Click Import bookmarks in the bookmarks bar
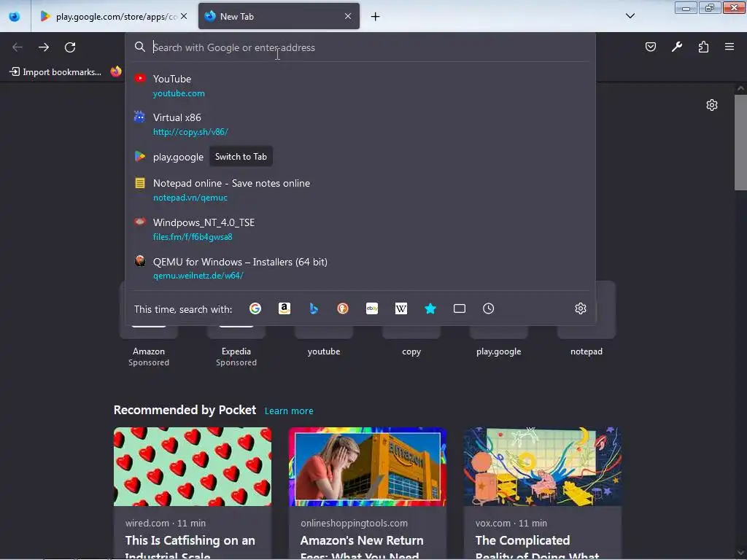Screen dimensions: 747x560 [x=55, y=72]
